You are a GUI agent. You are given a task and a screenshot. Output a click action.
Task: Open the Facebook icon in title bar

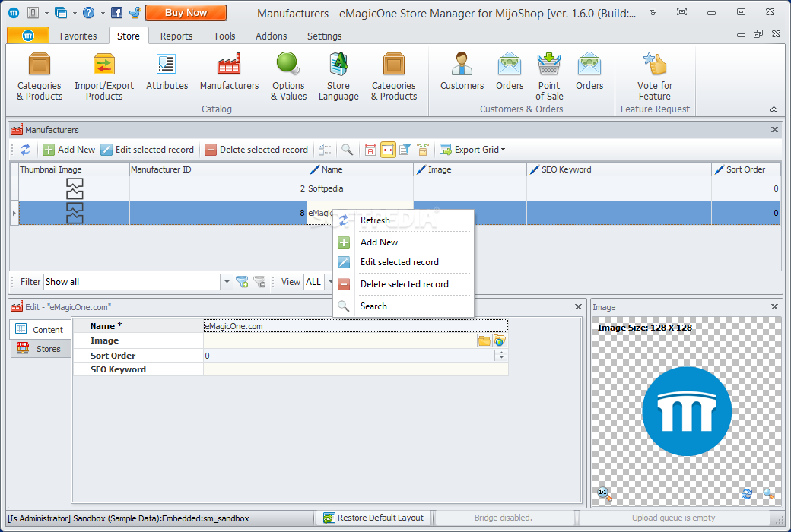click(x=116, y=13)
